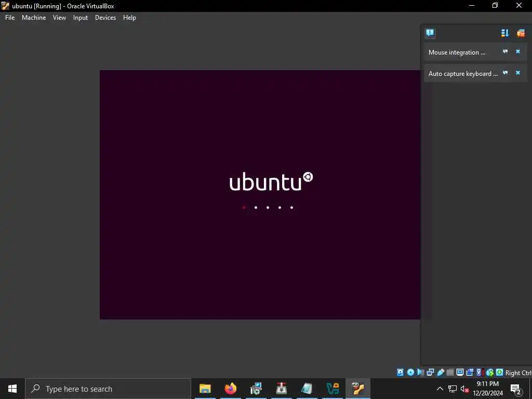Toggle the notification center speech-bubble icon
The width and height of the screenshot is (532, 399).
(430, 33)
